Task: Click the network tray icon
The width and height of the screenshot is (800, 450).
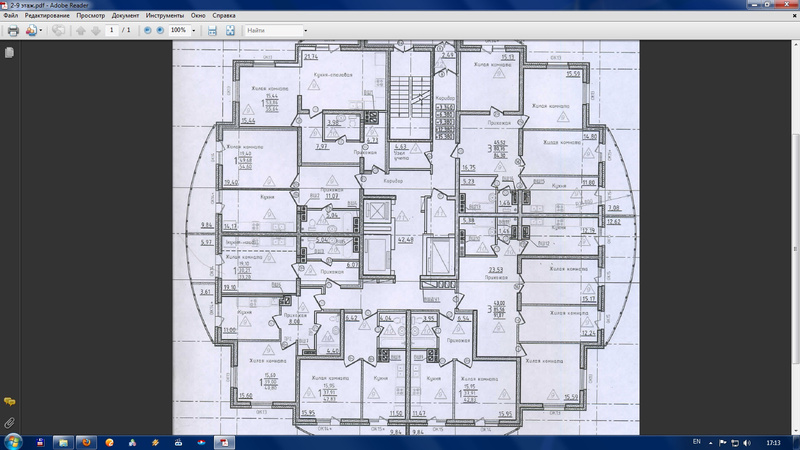Action: pos(735,443)
